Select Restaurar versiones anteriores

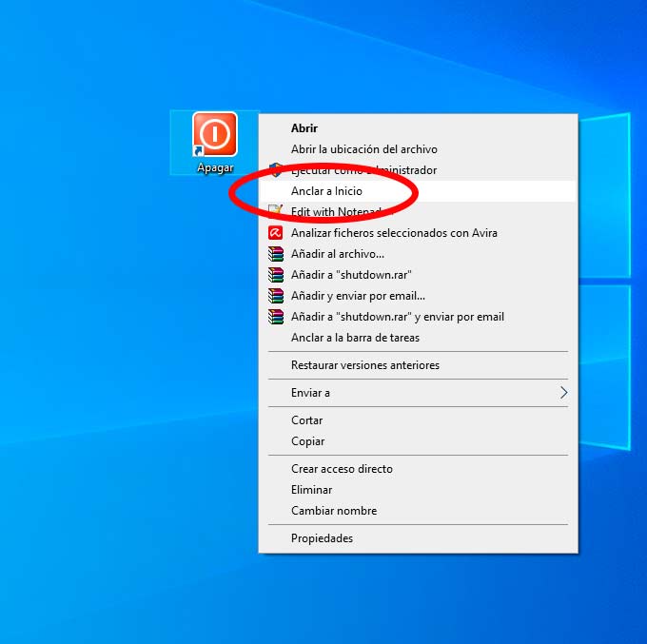[x=418, y=365]
